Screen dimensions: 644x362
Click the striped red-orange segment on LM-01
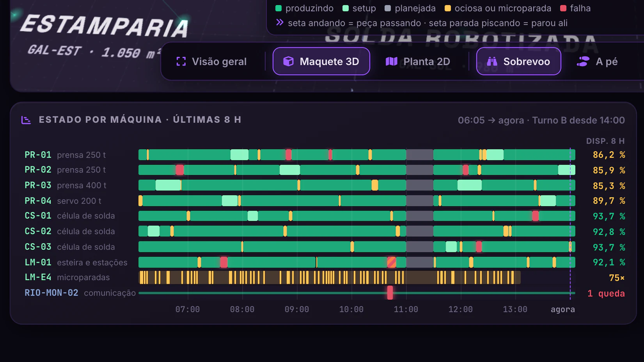tap(392, 262)
